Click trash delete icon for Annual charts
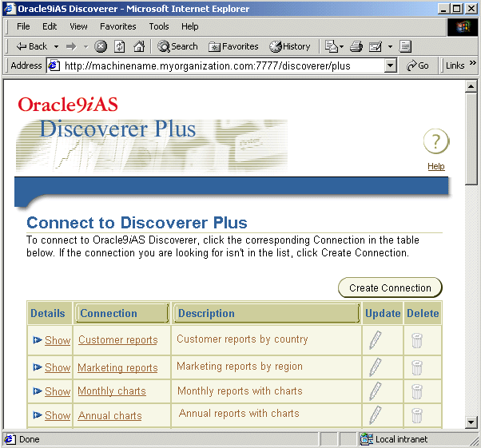 pyautogui.click(x=417, y=415)
